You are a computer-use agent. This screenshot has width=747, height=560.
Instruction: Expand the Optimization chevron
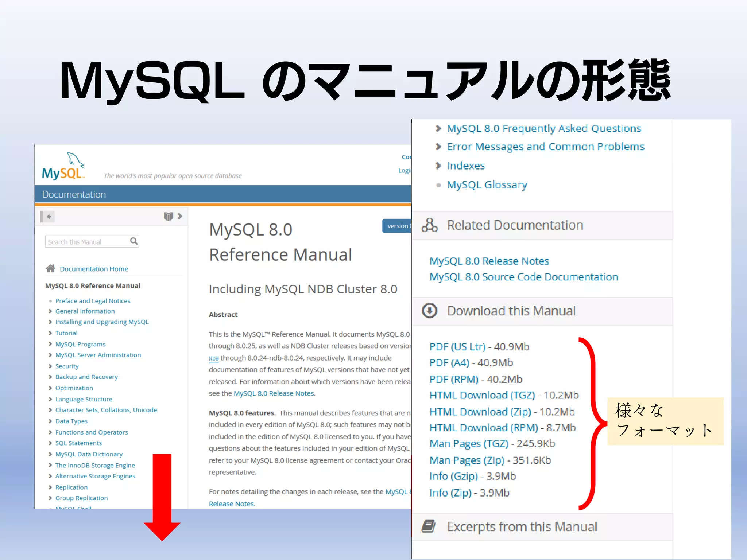(50, 388)
